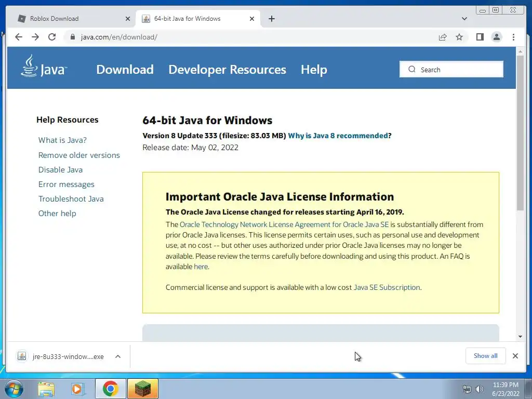Image resolution: width=532 pixels, height=399 pixels.
Task: Open Minecraft from the taskbar
Action: (143, 389)
